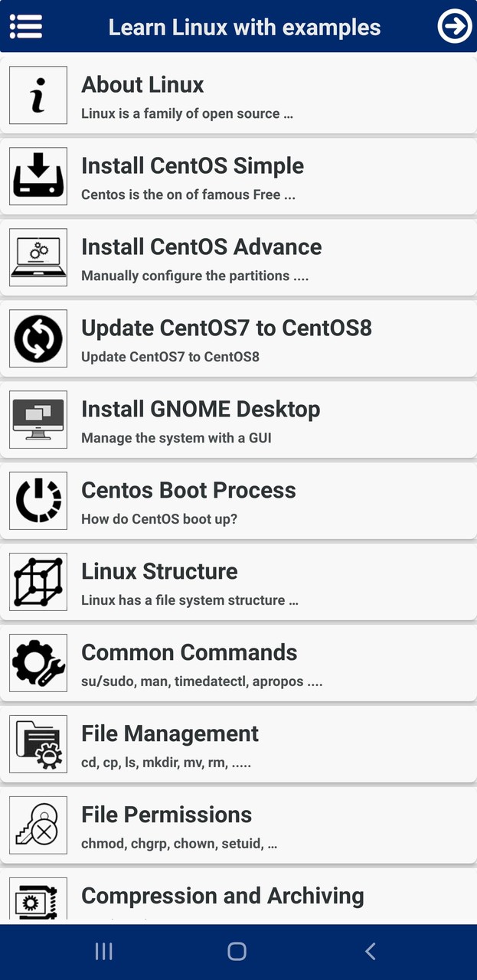Viewport: 477px width, 980px height.
Task: Open the hamburger navigation menu
Action: pyautogui.click(x=25, y=27)
